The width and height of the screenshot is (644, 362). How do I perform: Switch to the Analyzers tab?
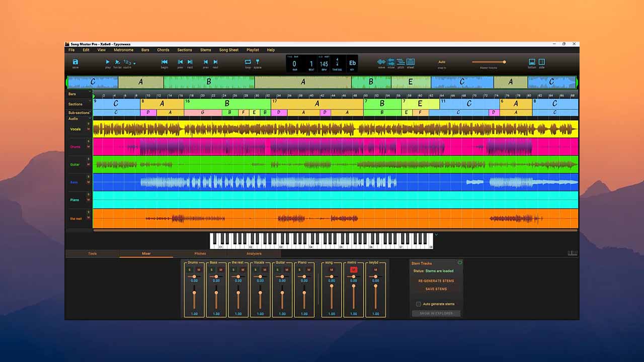(254, 254)
